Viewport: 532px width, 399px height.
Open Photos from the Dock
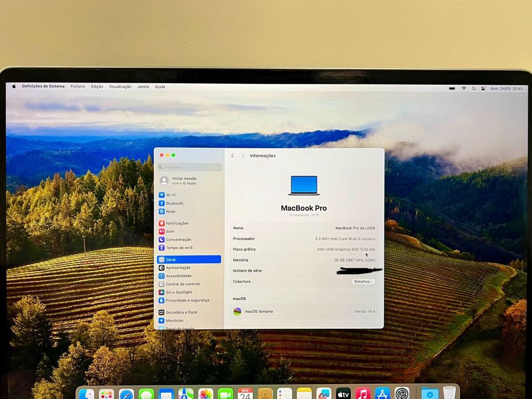point(206,394)
